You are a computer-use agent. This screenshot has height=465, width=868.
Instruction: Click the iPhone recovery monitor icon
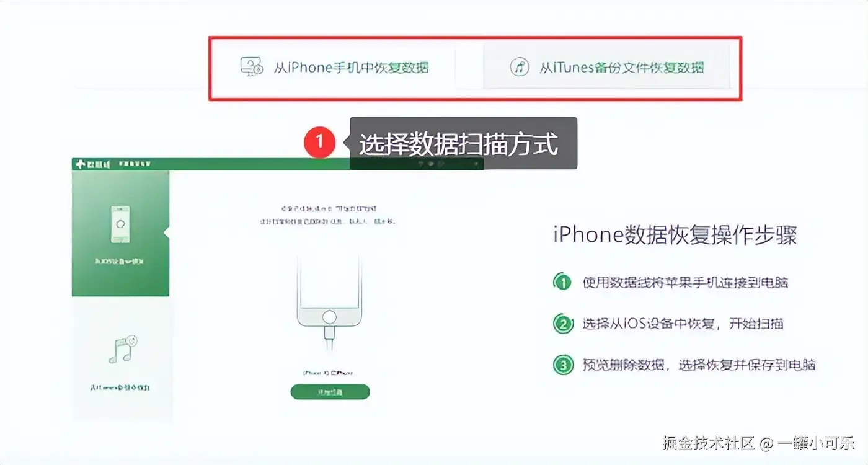(252, 66)
